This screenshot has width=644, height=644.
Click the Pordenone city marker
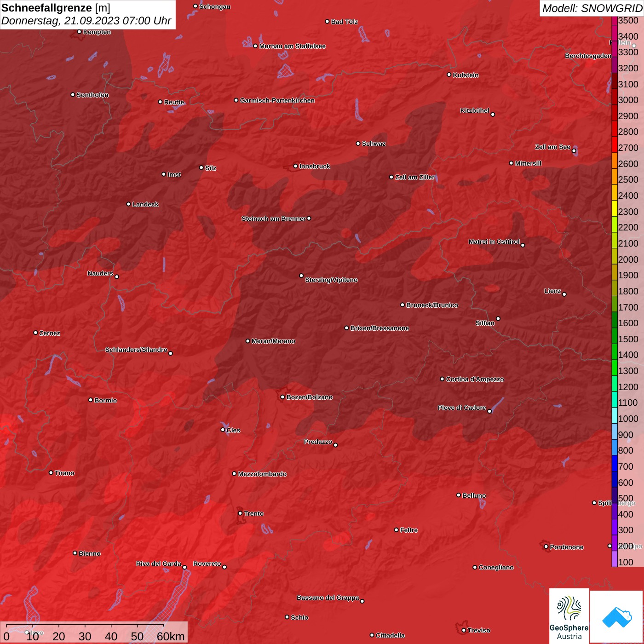[546, 546]
